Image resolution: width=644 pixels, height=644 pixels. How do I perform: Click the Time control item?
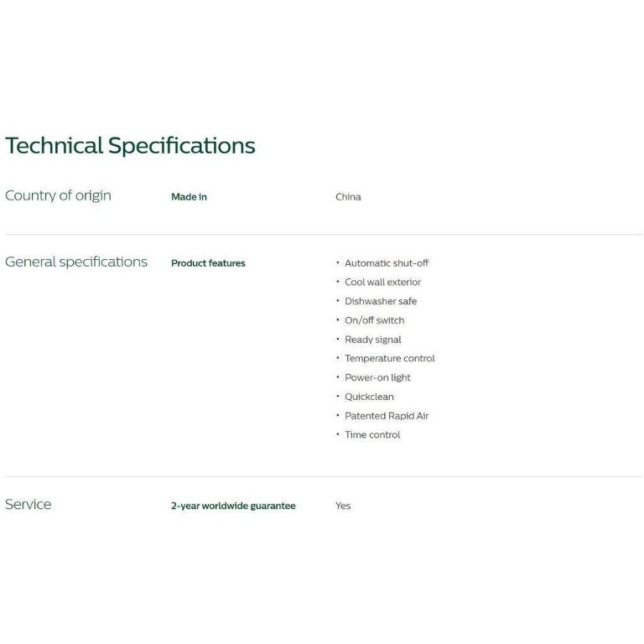(x=372, y=434)
